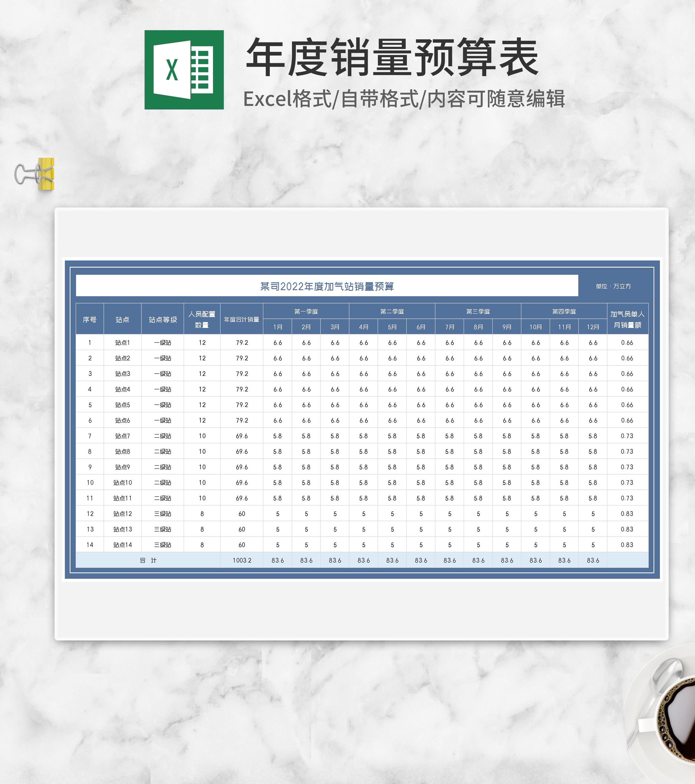
Task: Click the green Excel logo icon
Action: pyautogui.click(x=184, y=70)
